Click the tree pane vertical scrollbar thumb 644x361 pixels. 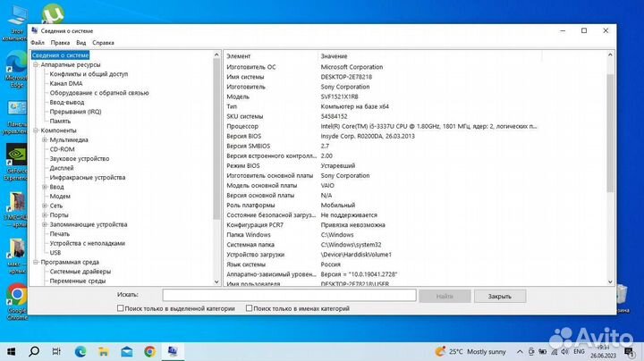216,139
